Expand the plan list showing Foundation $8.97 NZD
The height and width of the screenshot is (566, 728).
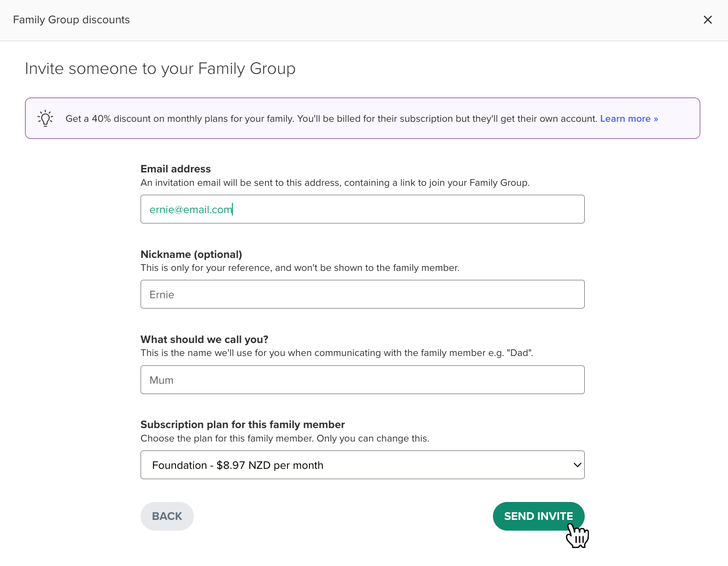click(362, 465)
